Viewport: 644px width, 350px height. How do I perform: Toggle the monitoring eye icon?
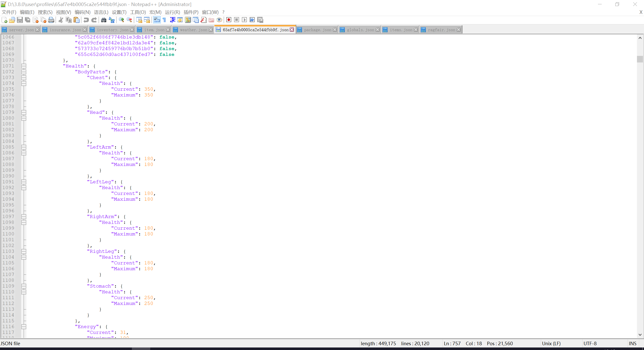tap(219, 20)
